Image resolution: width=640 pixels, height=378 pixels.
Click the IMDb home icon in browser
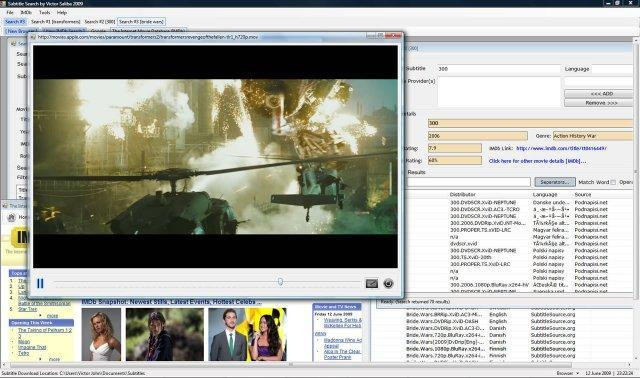coord(11,218)
